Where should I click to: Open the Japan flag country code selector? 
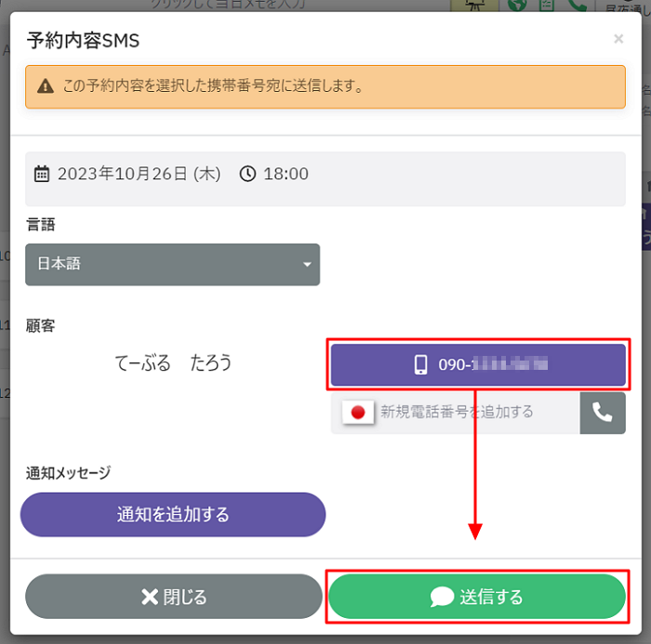coord(356,412)
